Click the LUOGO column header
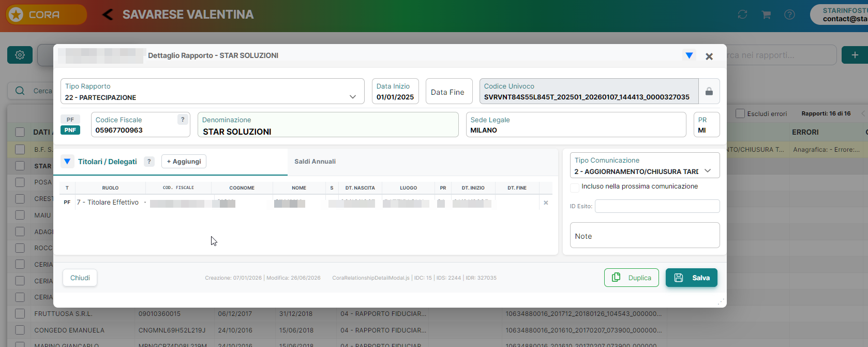 click(x=408, y=188)
